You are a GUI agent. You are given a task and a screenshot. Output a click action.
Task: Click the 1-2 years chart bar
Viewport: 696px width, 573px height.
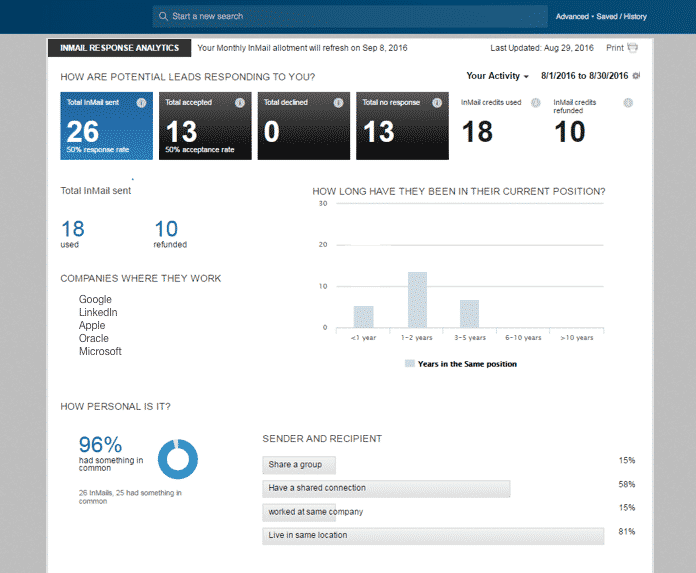417,299
